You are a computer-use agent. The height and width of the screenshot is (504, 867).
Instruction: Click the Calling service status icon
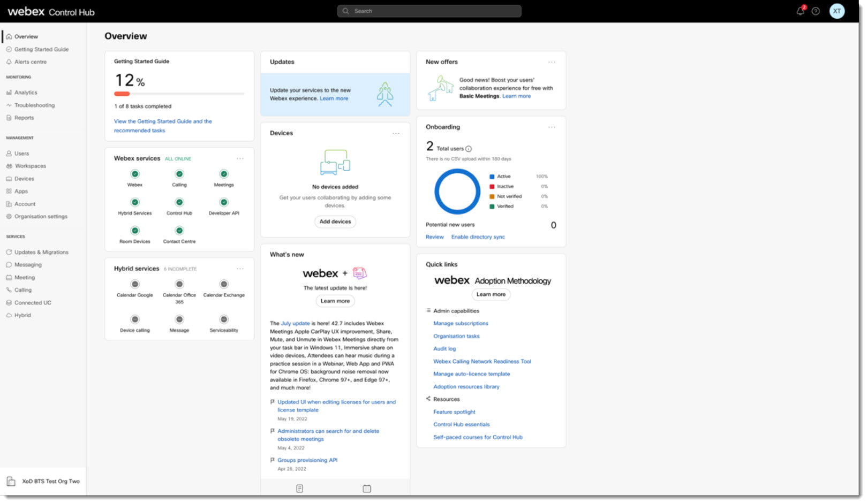point(179,174)
